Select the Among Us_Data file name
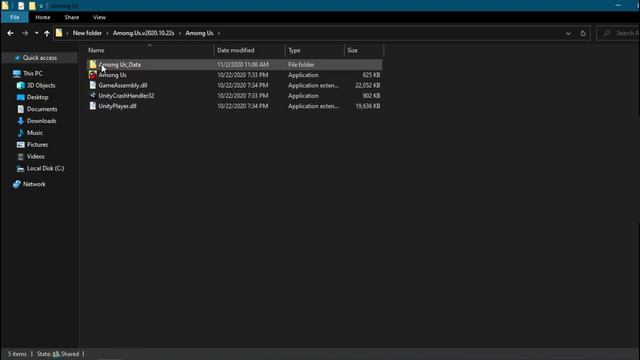This screenshot has height=360, width=640. (x=120, y=64)
